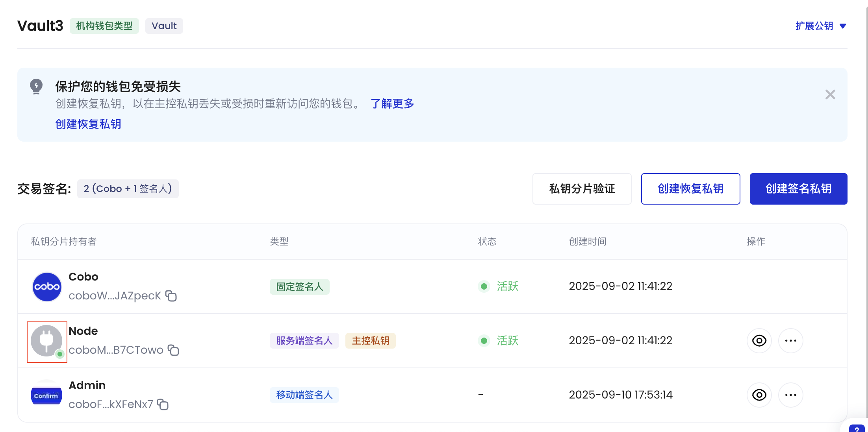This screenshot has width=868, height=432.
Task: Click the Admin Confirm avatar image
Action: pyautogui.click(x=46, y=395)
